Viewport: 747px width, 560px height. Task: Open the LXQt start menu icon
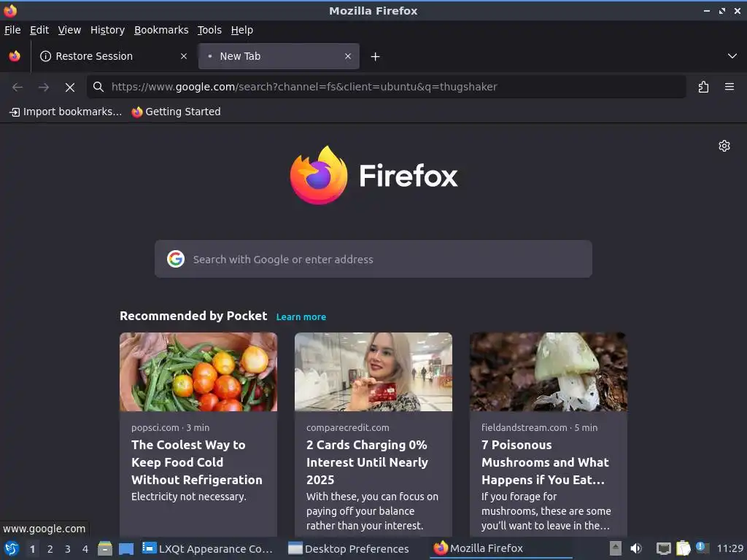point(12,548)
